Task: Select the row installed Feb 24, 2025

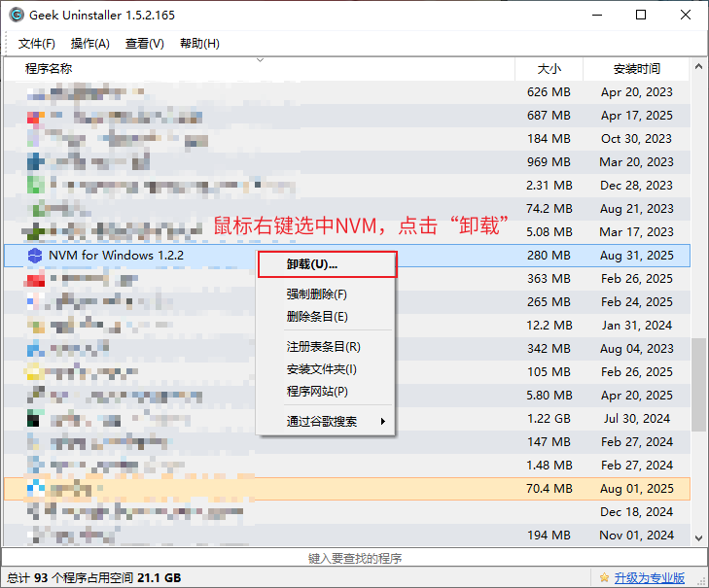Action: pos(347,302)
